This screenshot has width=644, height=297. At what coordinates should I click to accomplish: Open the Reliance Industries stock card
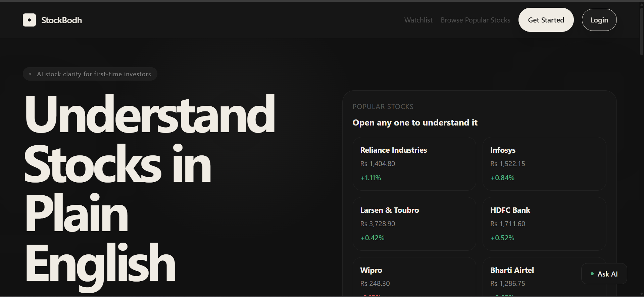pos(414,164)
